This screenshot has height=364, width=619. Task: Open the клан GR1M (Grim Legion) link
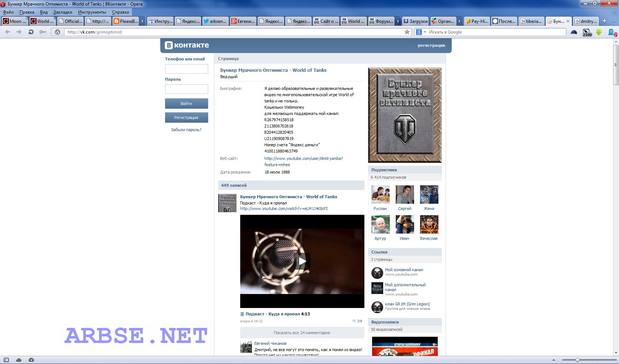click(x=407, y=304)
